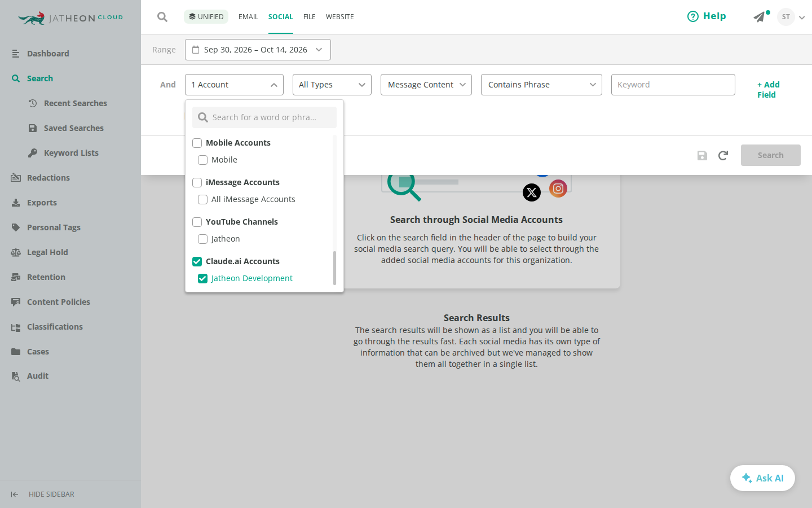Click Hide Sidebar

(43, 494)
